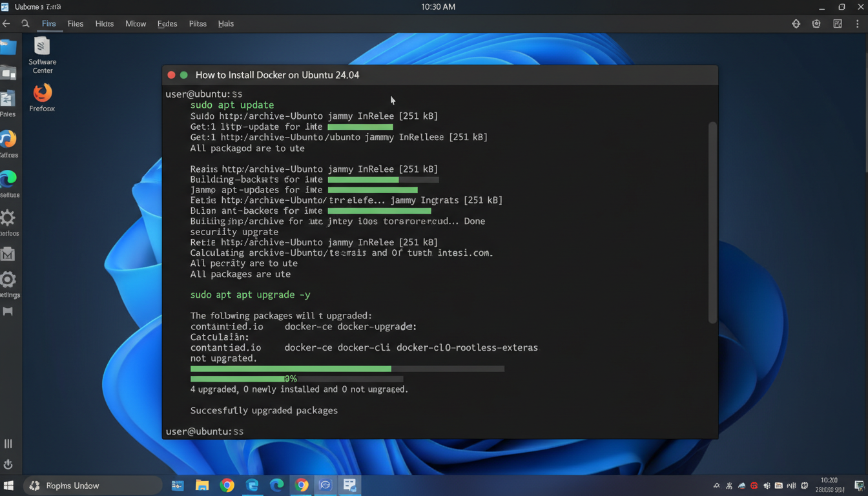Click the crosshair icon in top-right toolbar

(796, 23)
